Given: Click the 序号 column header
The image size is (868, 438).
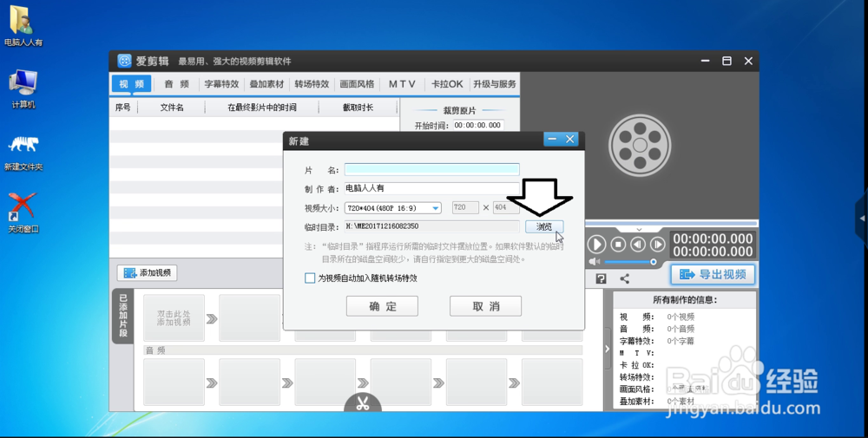Looking at the screenshot, I should click(x=123, y=108).
